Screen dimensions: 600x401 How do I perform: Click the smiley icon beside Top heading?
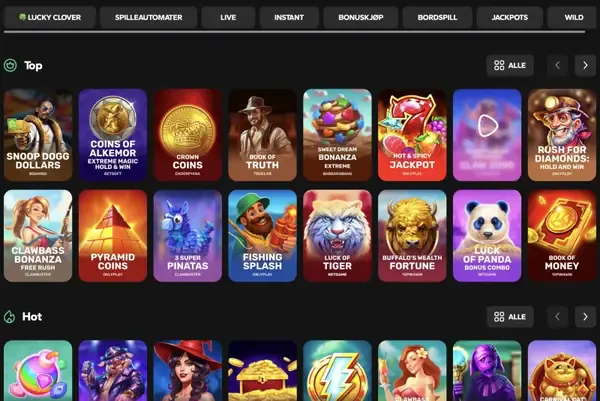coord(10,65)
